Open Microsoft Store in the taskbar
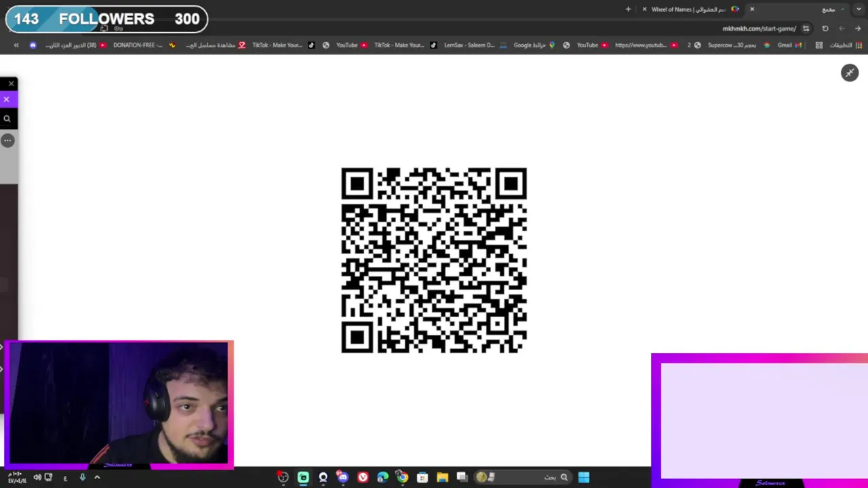Viewport: 868px width, 488px height. coord(422,477)
